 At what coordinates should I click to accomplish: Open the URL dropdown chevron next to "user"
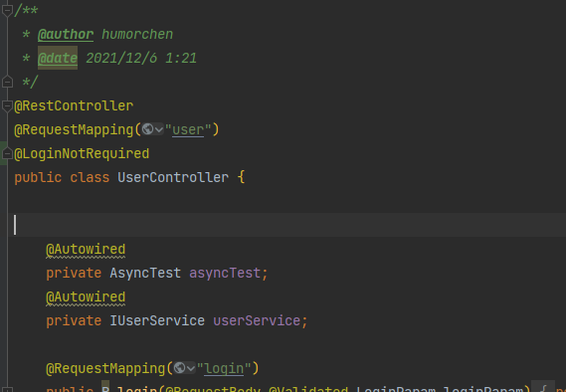tap(159, 129)
